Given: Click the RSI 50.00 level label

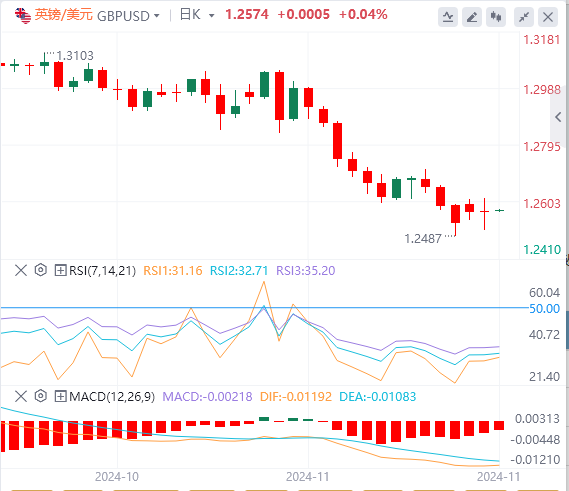Looking at the screenshot, I should point(544,309).
